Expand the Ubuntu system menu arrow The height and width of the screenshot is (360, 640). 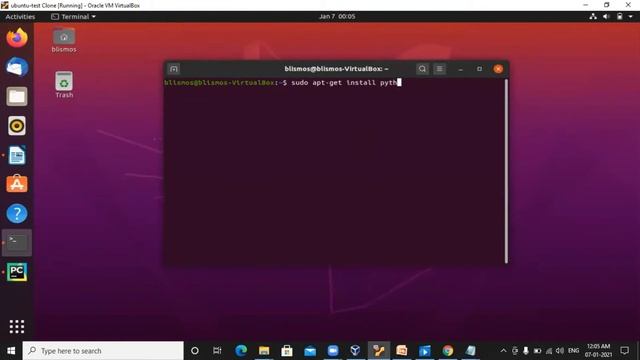tap(631, 17)
